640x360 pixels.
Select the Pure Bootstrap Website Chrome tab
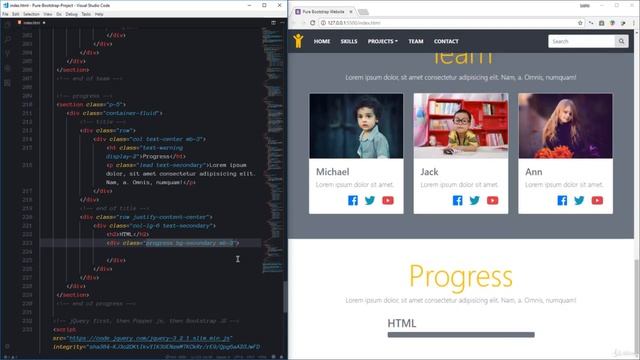tap(323, 12)
